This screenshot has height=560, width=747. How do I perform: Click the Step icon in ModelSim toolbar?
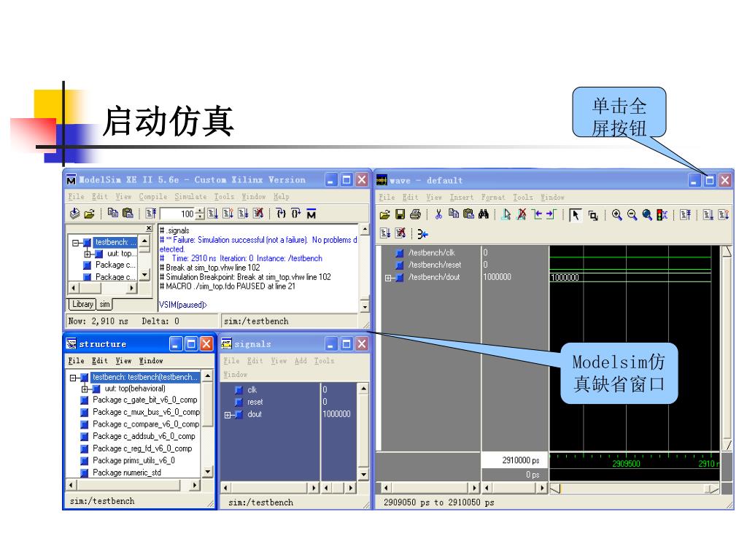[x=281, y=214]
